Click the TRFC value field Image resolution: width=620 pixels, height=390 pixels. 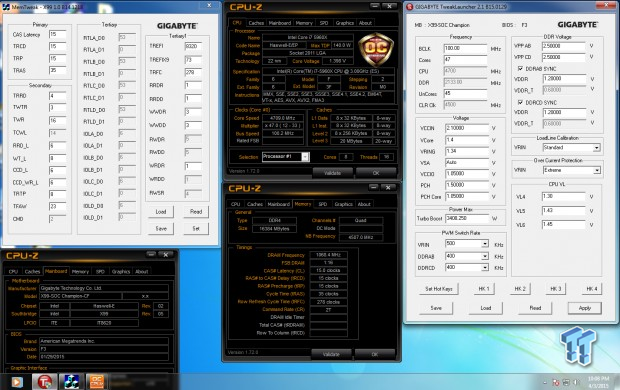pyautogui.click(x=193, y=72)
